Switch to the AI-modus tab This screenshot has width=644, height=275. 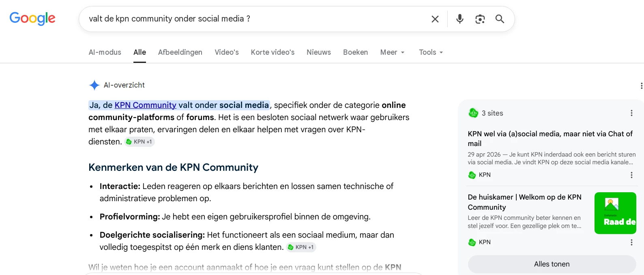click(x=105, y=52)
